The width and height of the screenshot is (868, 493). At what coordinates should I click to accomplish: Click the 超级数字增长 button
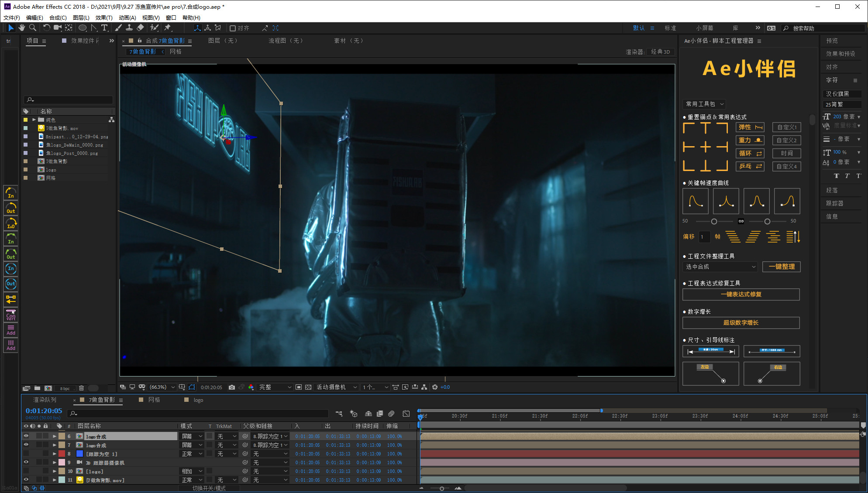point(741,323)
